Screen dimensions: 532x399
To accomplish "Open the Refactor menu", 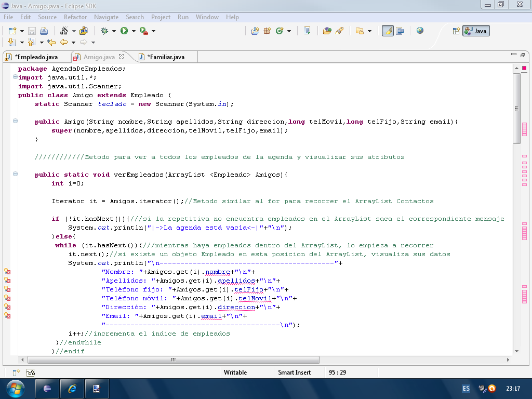I will pos(75,17).
